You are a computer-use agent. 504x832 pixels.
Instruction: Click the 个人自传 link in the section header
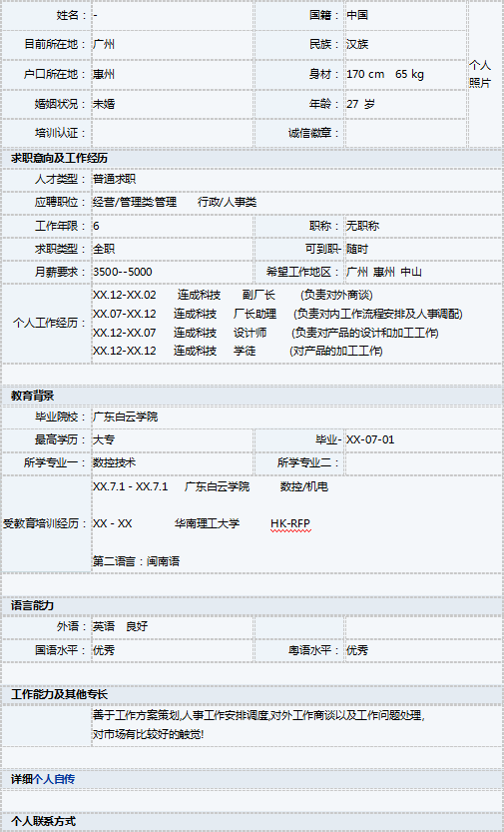tap(54, 779)
